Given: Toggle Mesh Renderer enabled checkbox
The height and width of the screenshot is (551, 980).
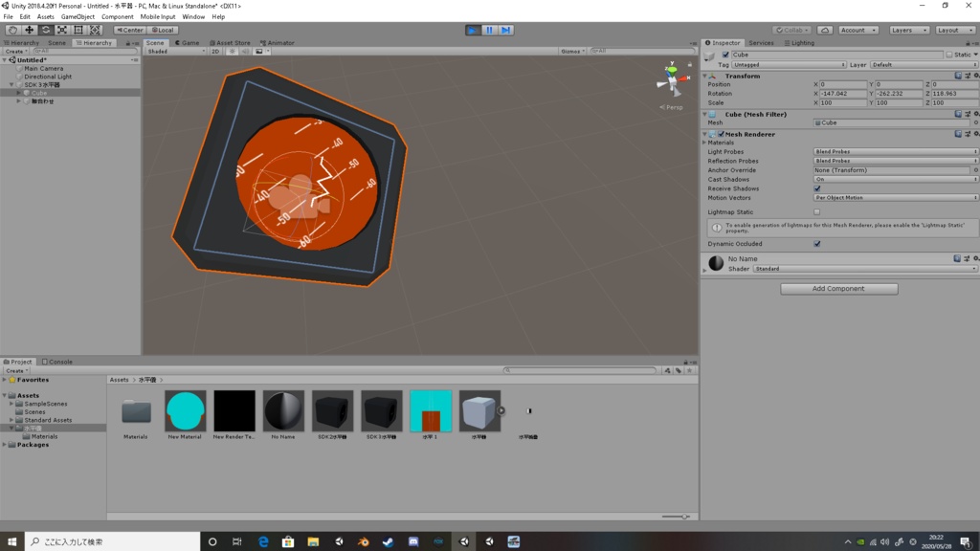Looking at the screenshot, I should [x=722, y=134].
